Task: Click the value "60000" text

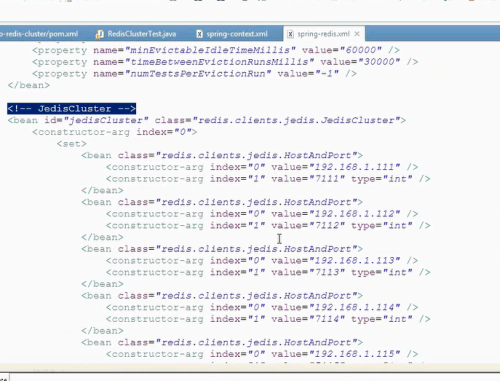Action: pos(361,50)
